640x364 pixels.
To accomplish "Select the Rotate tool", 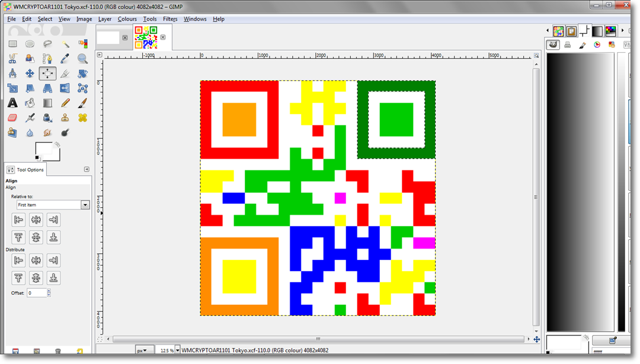I will (82, 73).
